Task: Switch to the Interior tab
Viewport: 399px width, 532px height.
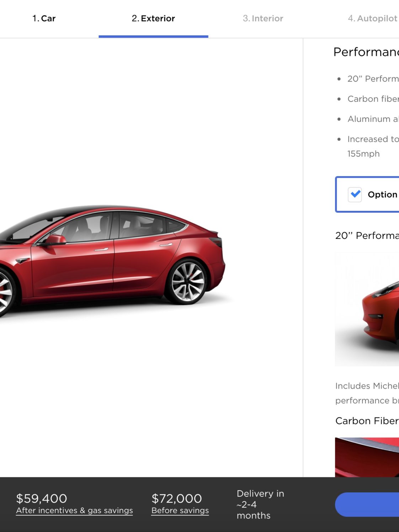Action: tap(263, 18)
